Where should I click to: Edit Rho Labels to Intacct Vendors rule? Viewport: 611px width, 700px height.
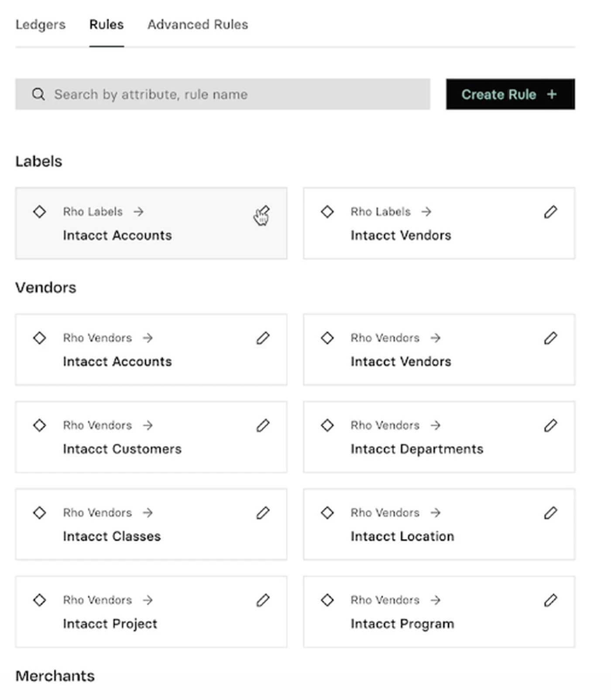point(550,212)
